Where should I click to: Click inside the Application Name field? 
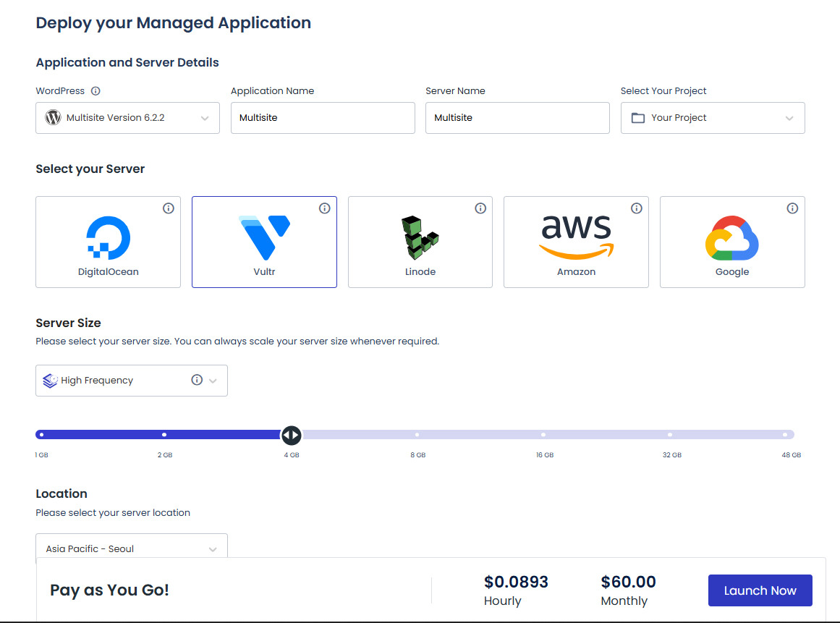[322, 118]
